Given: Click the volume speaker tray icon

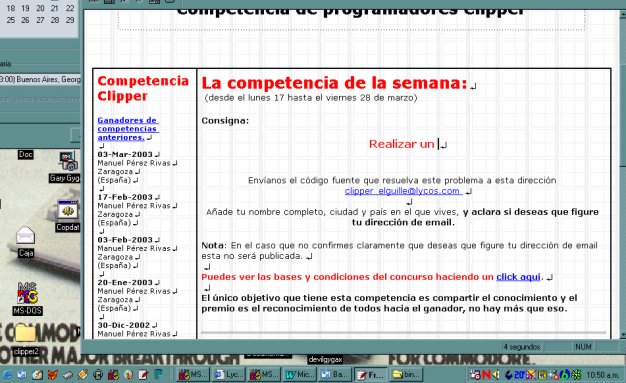Looking at the screenshot, I should click(496, 375).
